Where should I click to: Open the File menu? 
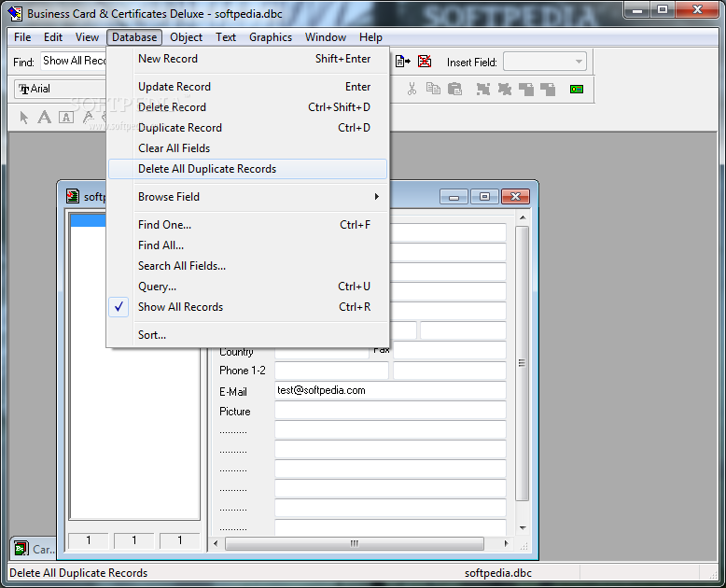point(22,37)
